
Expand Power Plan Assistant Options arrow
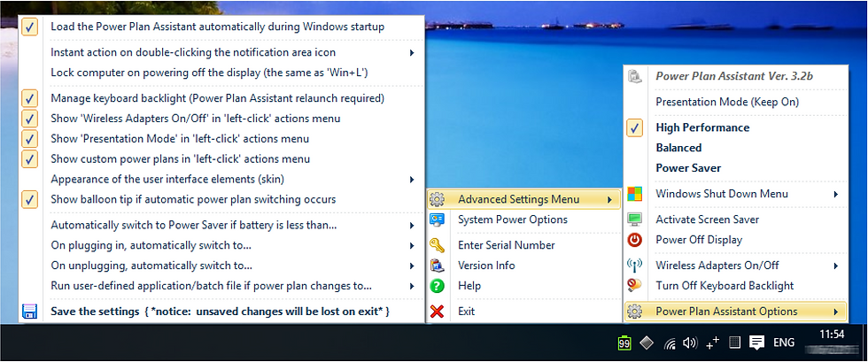click(x=836, y=312)
